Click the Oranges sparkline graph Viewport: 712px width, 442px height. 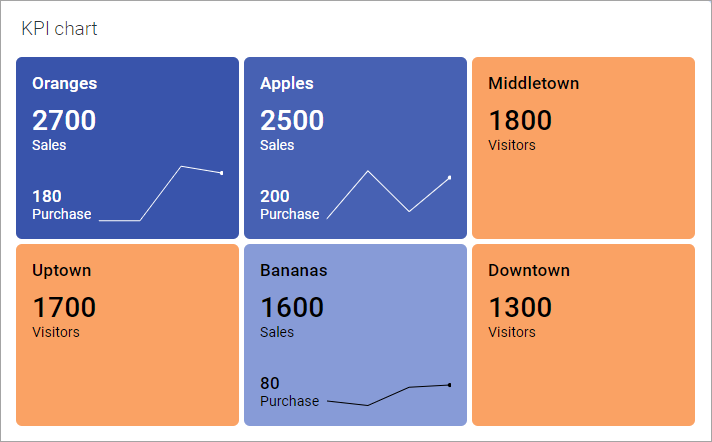(x=160, y=194)
